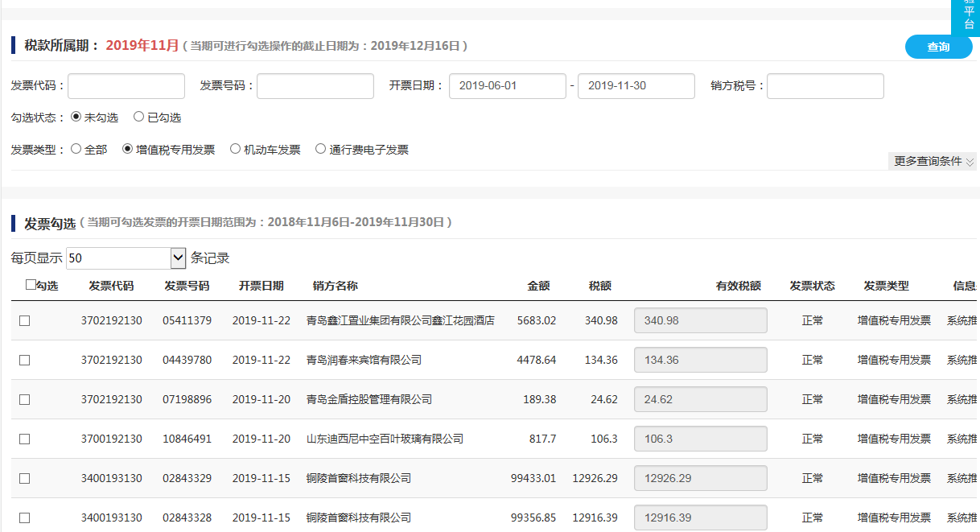
Task: Check the row for invoice 05411379
Action: (x=24, y=320)
